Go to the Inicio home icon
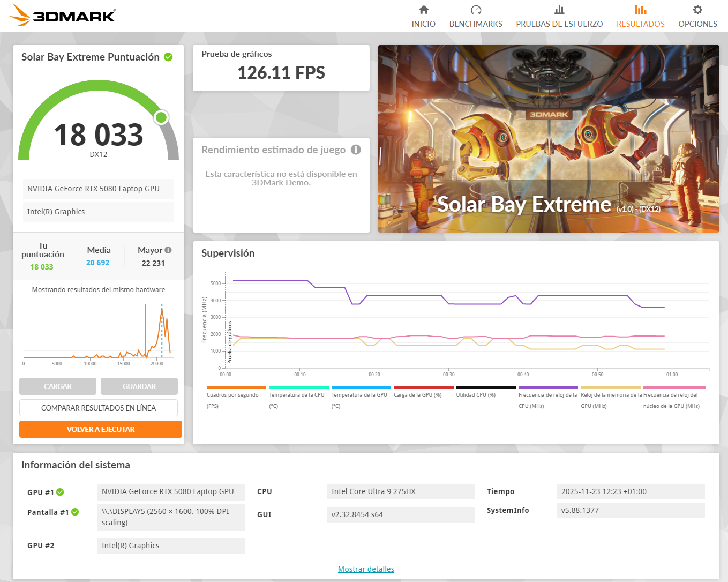Viewport: 728px width, 582px height. 423,10
